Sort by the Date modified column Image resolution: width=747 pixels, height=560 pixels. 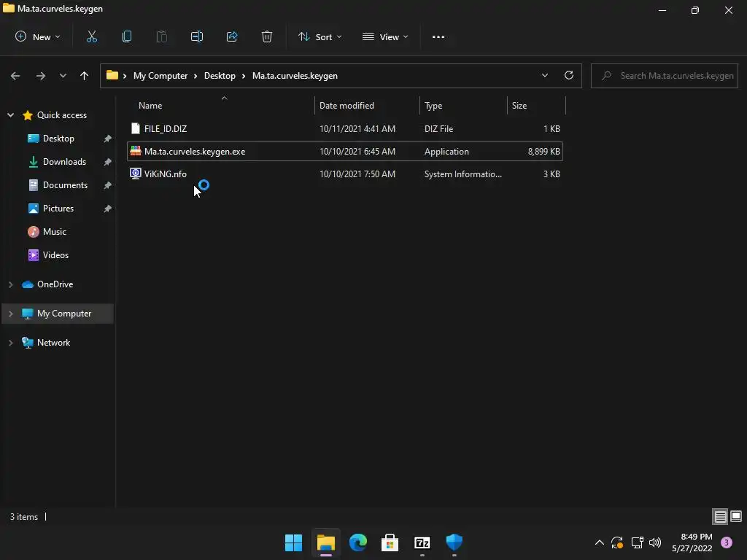coord(347,105)
